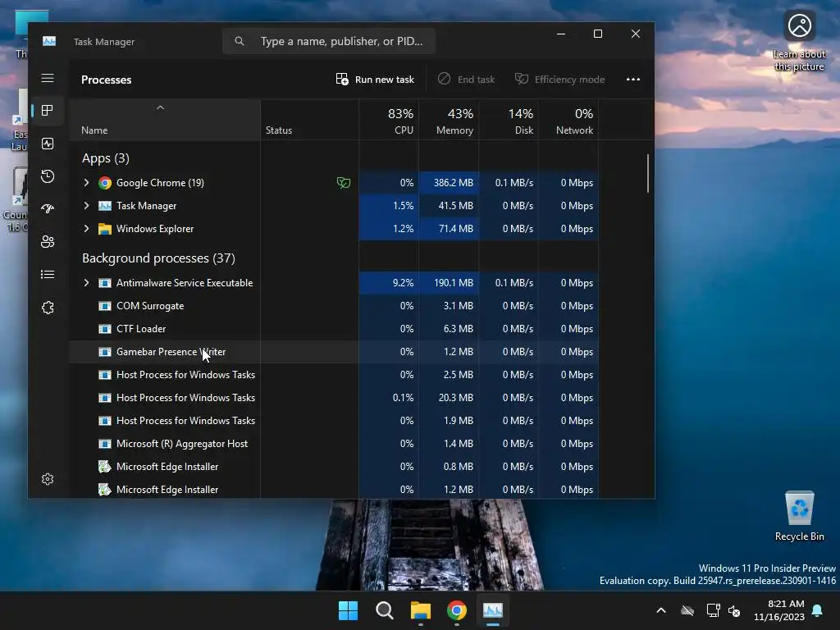Click the network display icon in tray

(x=713, y=610)
